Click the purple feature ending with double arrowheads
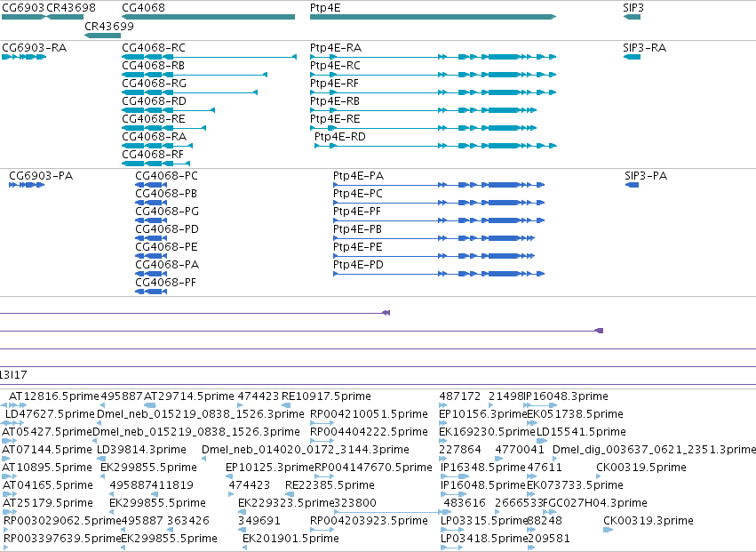The height and width of the screenshot is (552, 756). pyautogui.click(x=195, y=313)
